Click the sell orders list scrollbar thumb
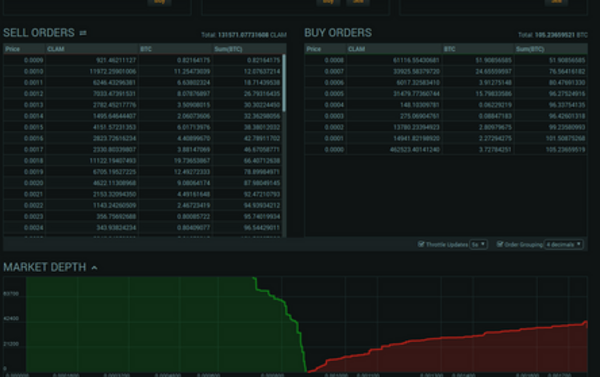The width and height of the screenshot is (600, 377). click(x=284, y=83)
